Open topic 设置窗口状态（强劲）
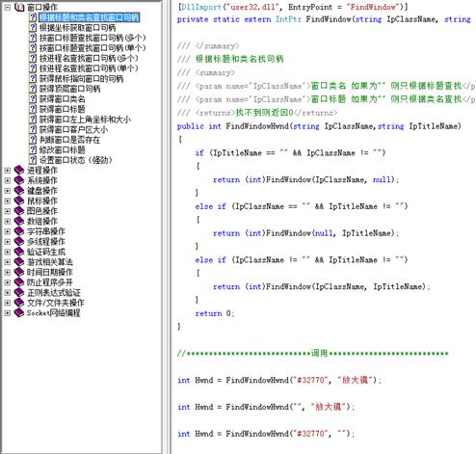476x454 pixels. click(75, 160)
